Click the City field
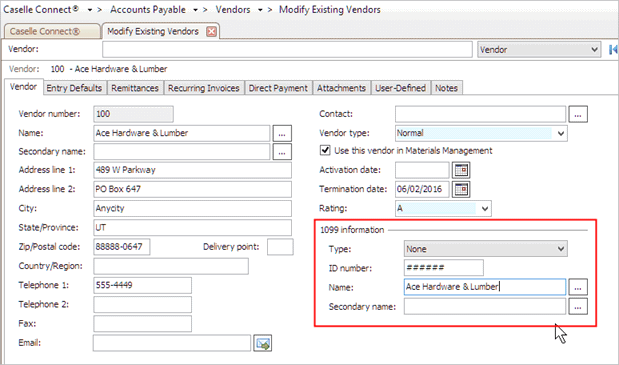 click(193, 208)
